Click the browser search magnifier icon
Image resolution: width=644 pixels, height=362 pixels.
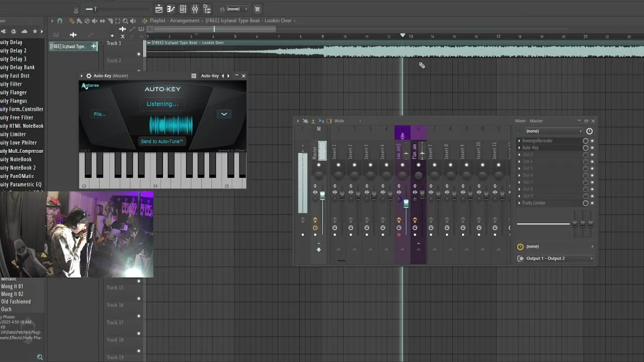[40, 357]
